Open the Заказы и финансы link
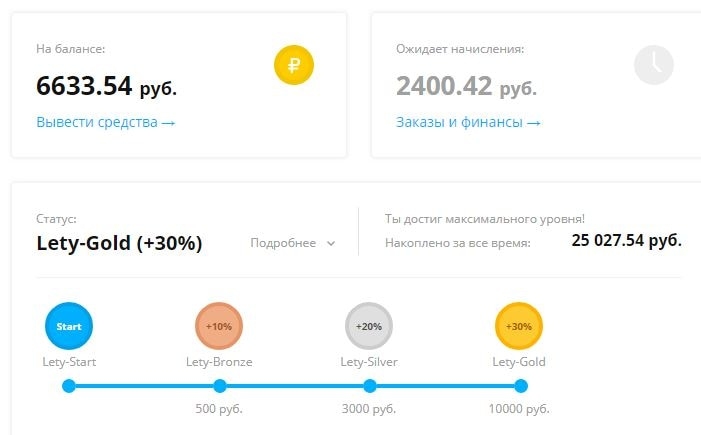 pos(468,122)
